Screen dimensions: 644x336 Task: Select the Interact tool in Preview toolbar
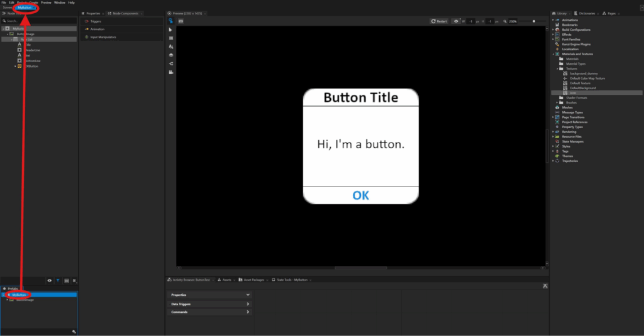171,21
